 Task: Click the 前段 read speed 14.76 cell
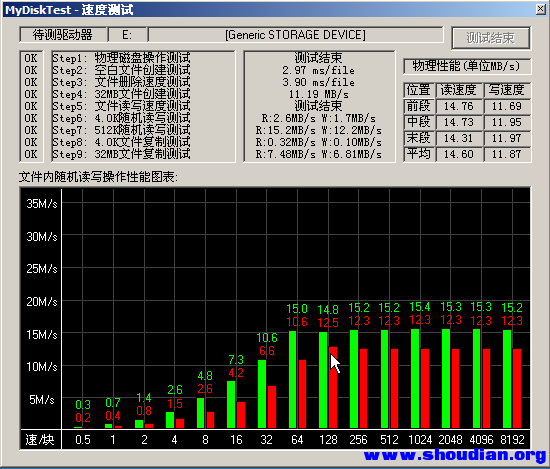click(x=459, y=106)
